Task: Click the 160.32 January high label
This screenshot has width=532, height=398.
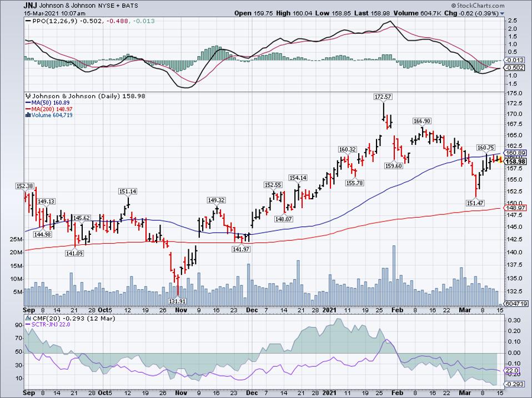Action: 348,149
